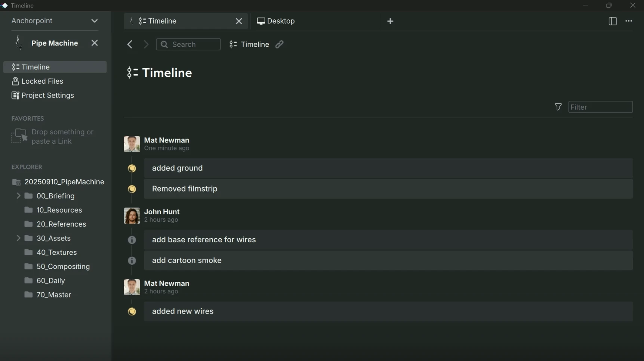The image size is (644, 361).
Task: Click the Timeline icon in the sidebar
Action: pos(15,67)
